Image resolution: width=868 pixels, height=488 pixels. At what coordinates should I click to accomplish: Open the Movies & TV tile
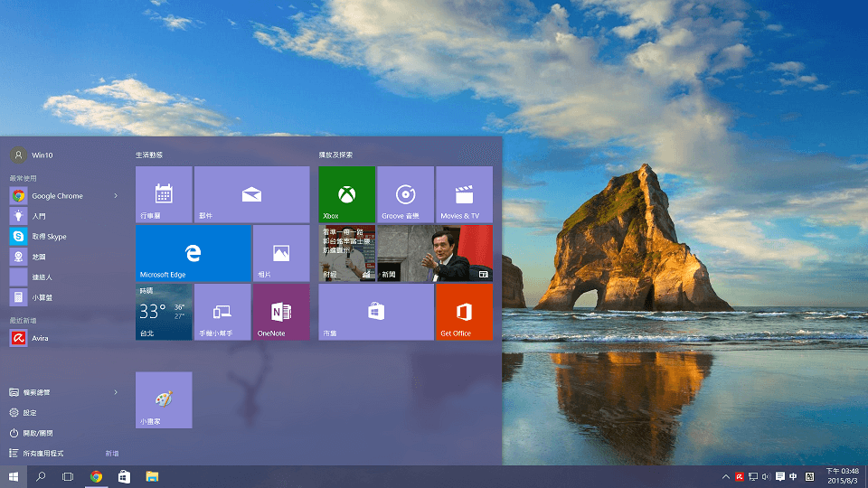[x=464, y=194]
